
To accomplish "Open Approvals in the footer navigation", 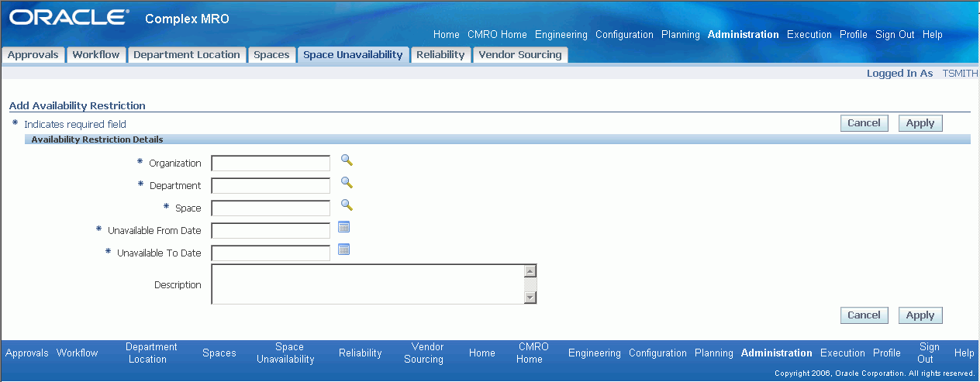I will tap(27, 353).
